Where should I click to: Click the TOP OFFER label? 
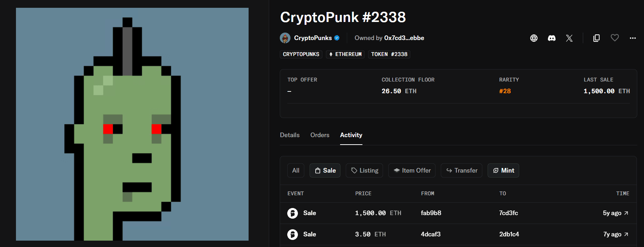(x=302, y=80)
